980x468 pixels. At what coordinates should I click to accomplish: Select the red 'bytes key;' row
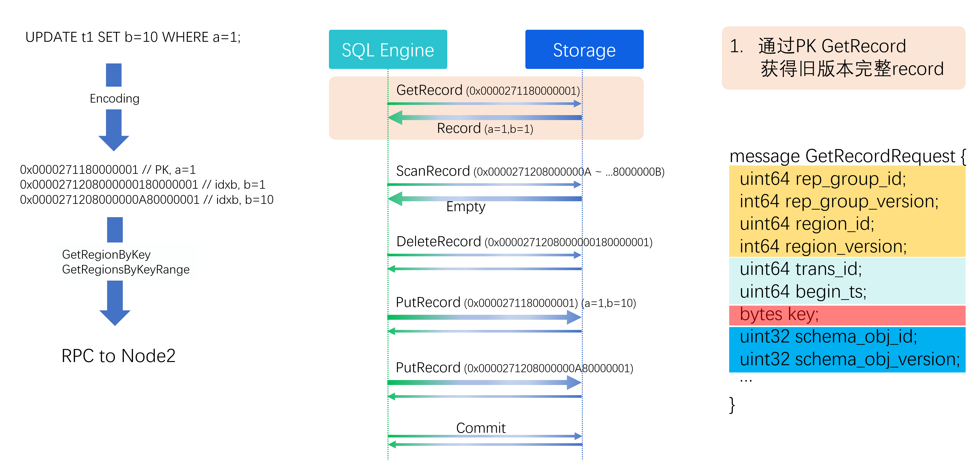click(x=847, y=315)
